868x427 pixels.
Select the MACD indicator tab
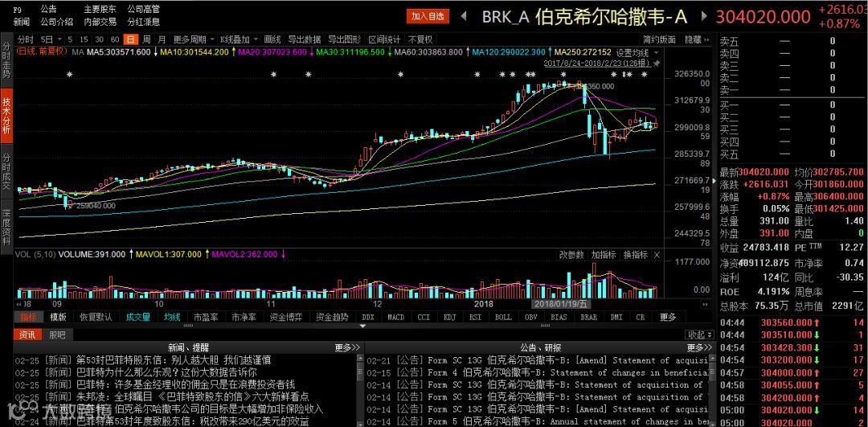click(395, 318)
